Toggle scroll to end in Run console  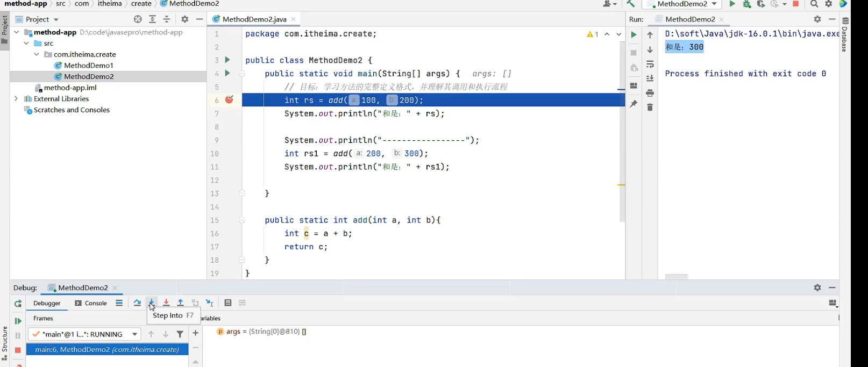coord(650,78)
